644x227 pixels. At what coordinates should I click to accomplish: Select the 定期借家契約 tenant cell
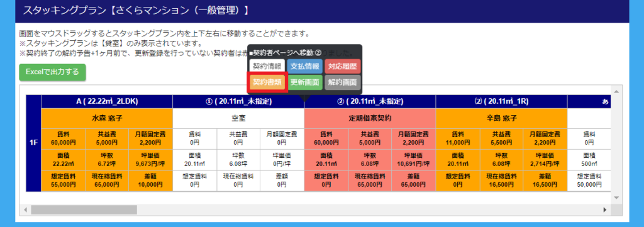pyautogui.click(x=370, y=118)
